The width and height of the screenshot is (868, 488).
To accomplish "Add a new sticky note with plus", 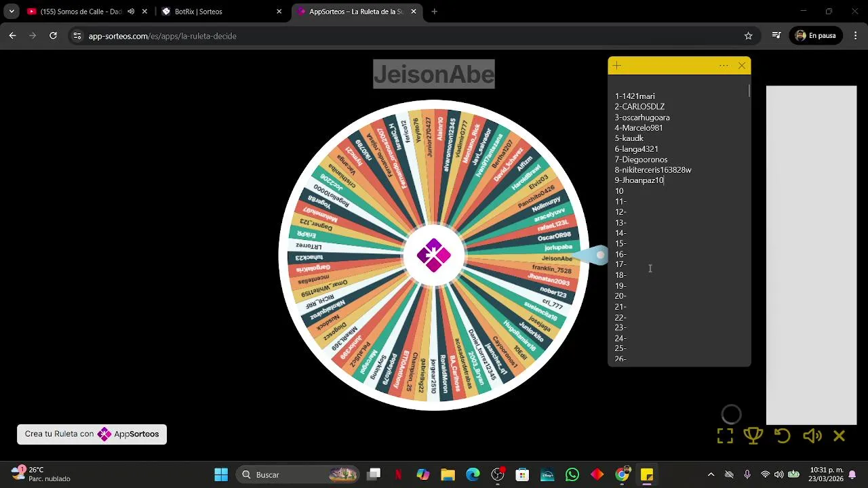I will click(x=617, y=66).
